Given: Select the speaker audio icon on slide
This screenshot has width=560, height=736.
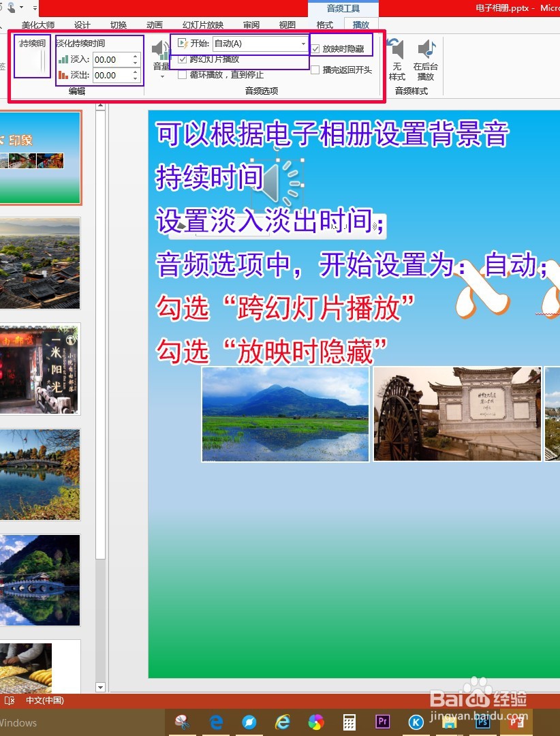Looking at the screenshot, I should (279, 183).
